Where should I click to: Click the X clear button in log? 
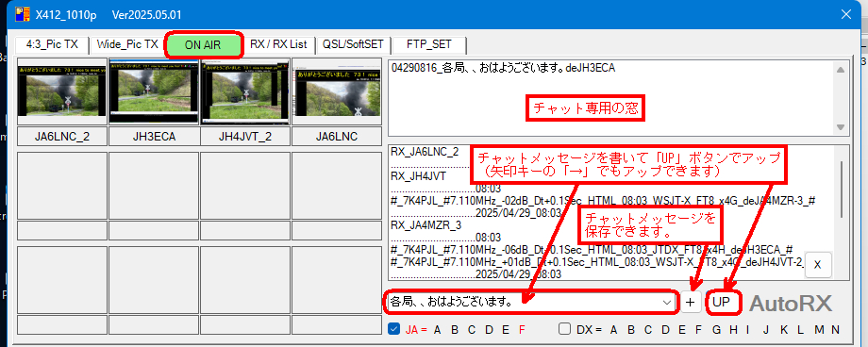coord(818,266)
